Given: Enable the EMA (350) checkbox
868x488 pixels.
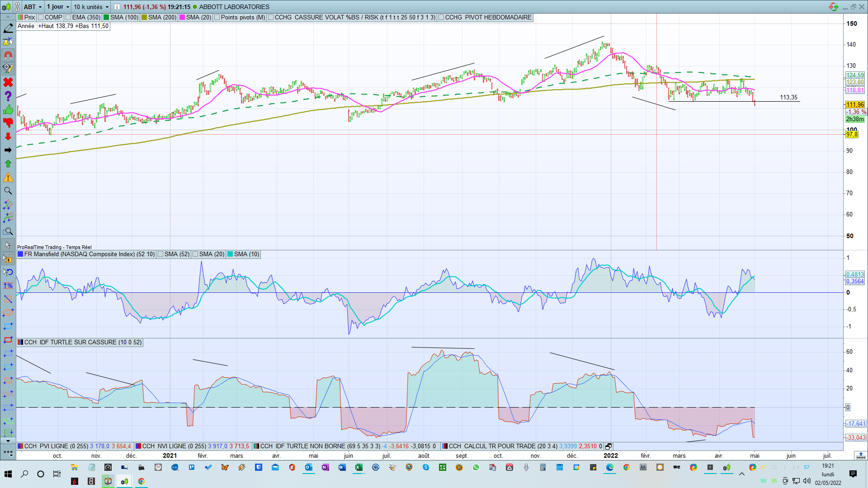Looking at the screenshot, I should [68, 17].
